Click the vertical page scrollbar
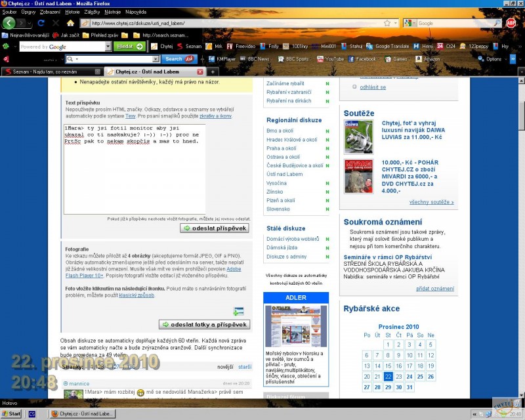Image resolution: width=525 pixels, height=420 pixels. [x=522, y=238]
